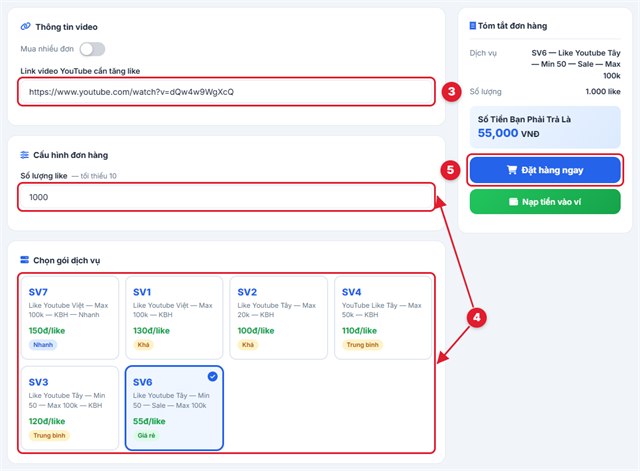
Task: Click the YouTube video link input field
Action: pyautogui.click(x=227, y=92)
